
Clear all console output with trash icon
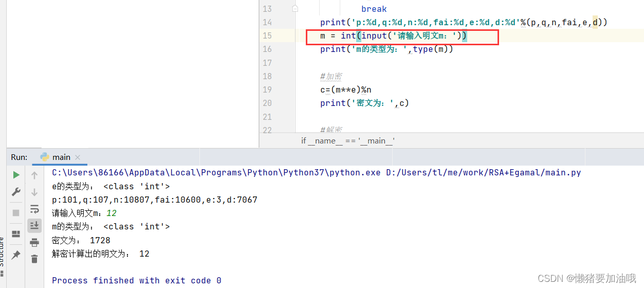point(34,259)
